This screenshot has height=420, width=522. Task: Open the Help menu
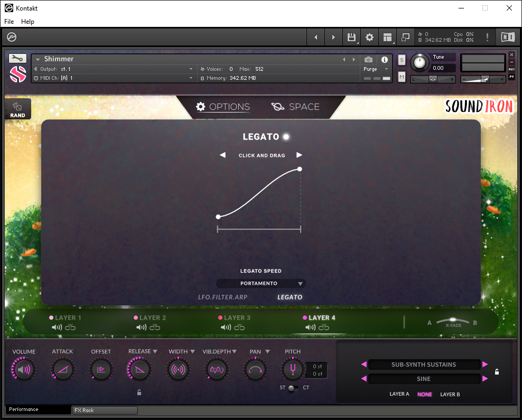(27, 22)
